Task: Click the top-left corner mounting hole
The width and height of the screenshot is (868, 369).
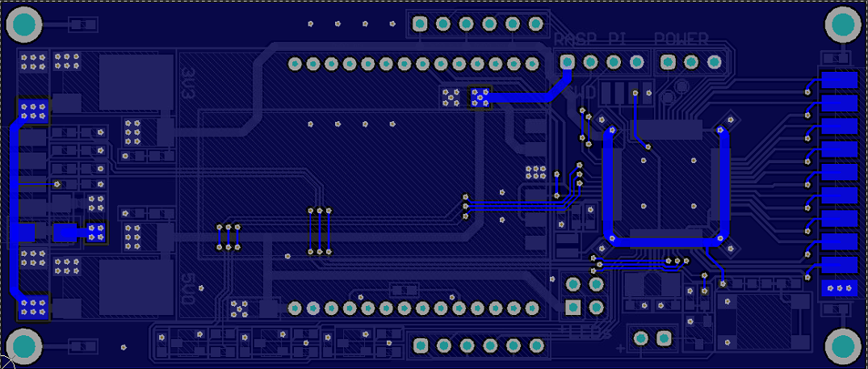Action: coord(24,25)
